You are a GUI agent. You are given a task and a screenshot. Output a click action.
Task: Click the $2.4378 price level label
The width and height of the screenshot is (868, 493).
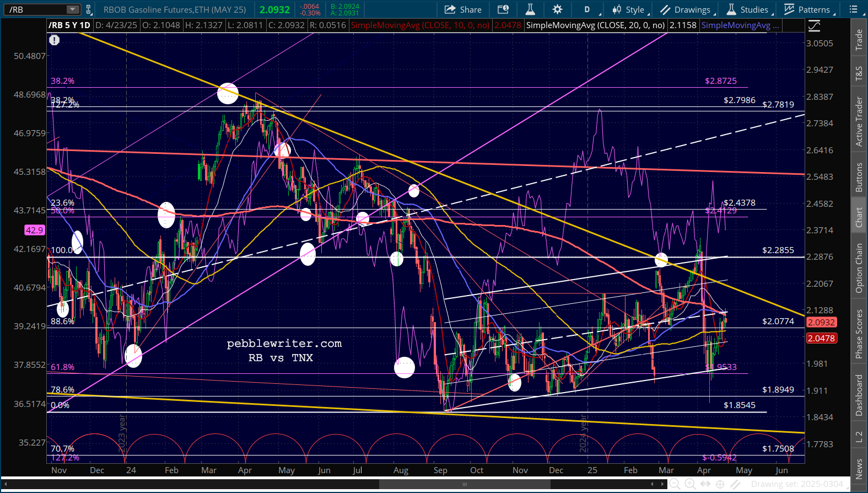click(x=740, y=202)
